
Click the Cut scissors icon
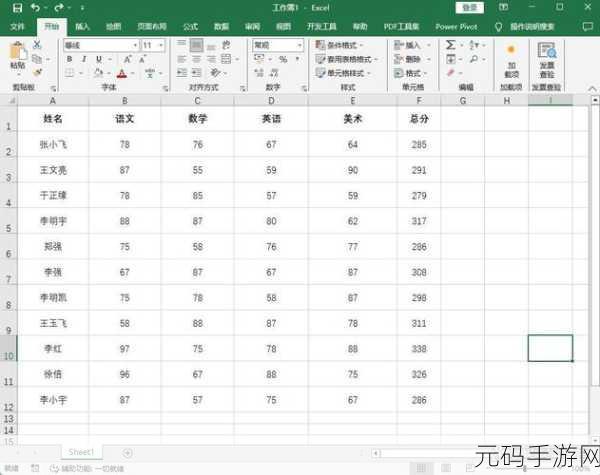(37, 44)
